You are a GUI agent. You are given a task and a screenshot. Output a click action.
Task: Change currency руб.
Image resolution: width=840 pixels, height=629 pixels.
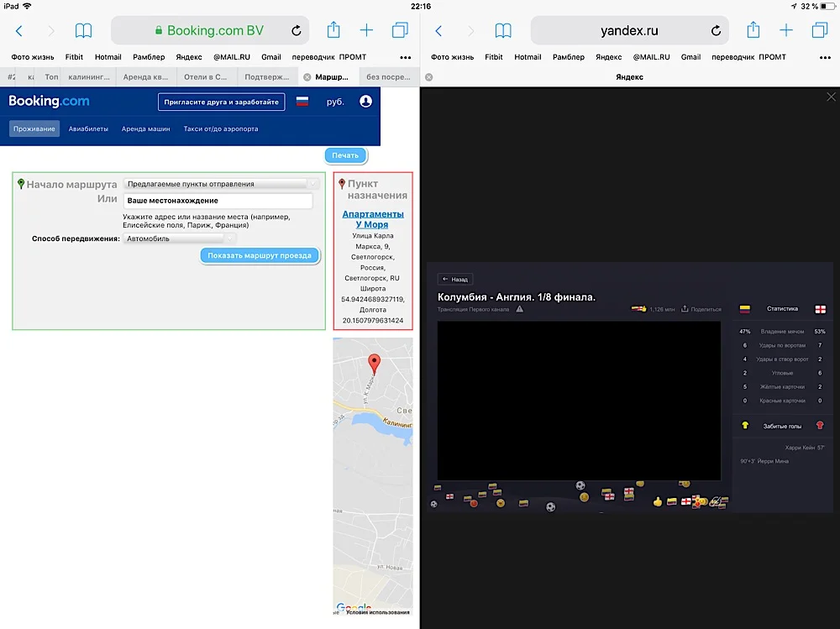click(335, 102)
